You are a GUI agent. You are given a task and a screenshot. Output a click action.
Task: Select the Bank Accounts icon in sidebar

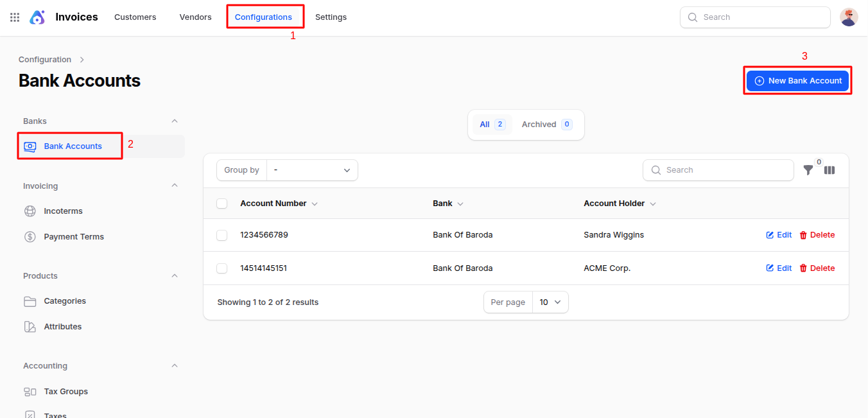tap(30, 146)
